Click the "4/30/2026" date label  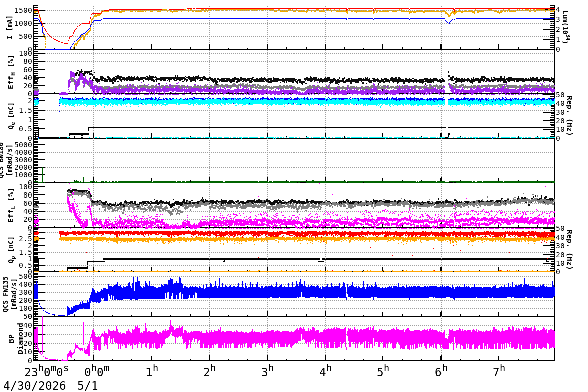pyautogui.click(x=35, y=386)
